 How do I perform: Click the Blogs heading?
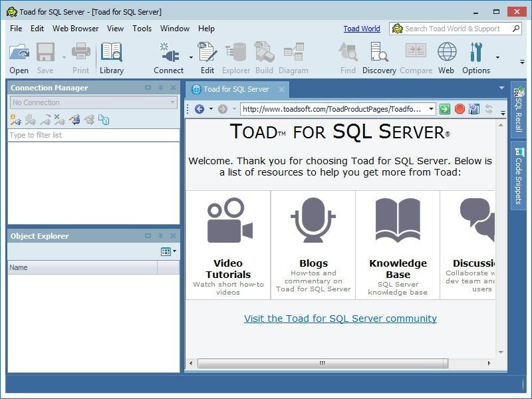point(313,263)
